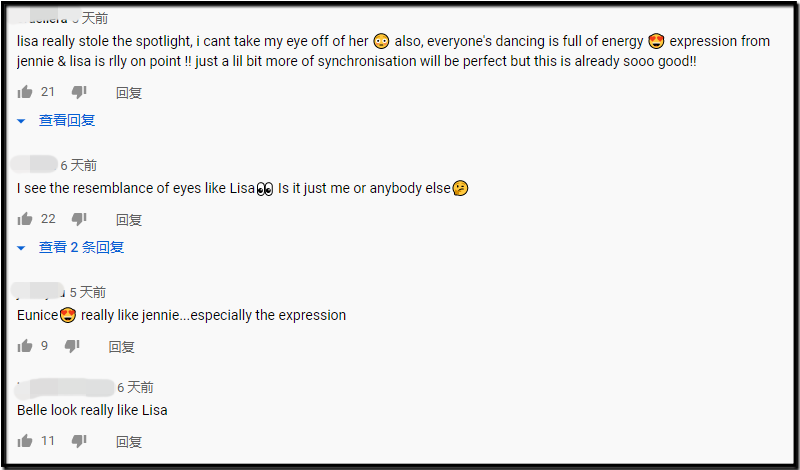Image resolution: width=800 pixels, height=470 pixels.
Task: Open commenter profile name above Belle comment
Action: [66, 387]
